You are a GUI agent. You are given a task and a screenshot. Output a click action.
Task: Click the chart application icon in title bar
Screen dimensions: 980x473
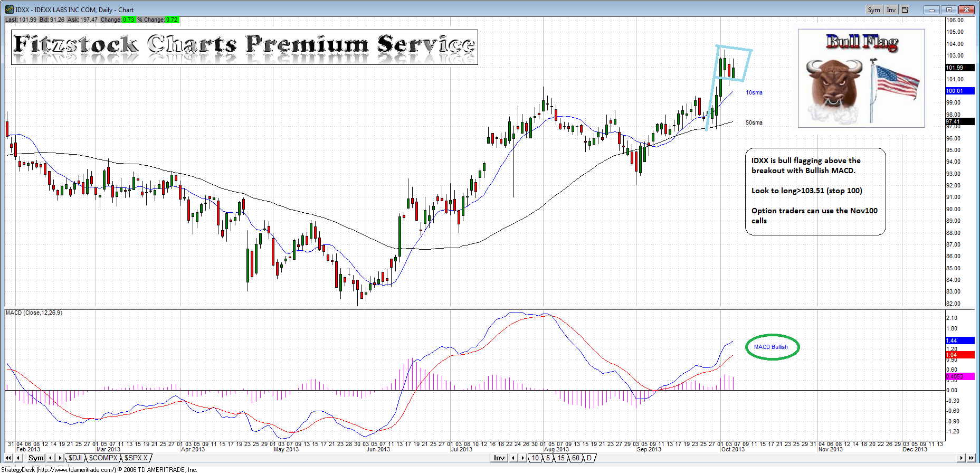(x=9, y=10)
